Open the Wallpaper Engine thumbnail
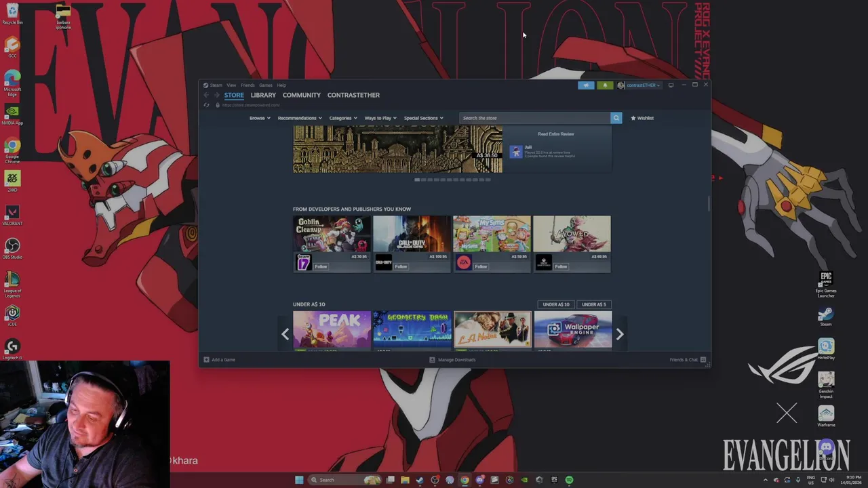The image size is (868, 488). click(572, 329)
